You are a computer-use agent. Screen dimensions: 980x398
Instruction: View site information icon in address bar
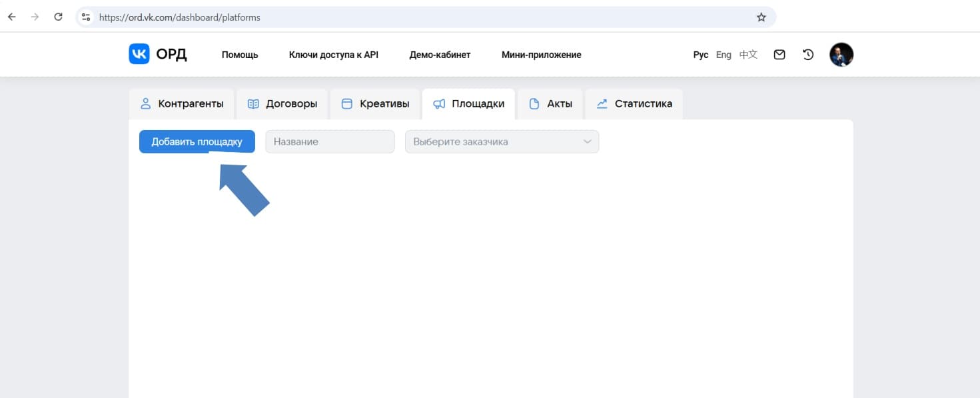(86, 17)
